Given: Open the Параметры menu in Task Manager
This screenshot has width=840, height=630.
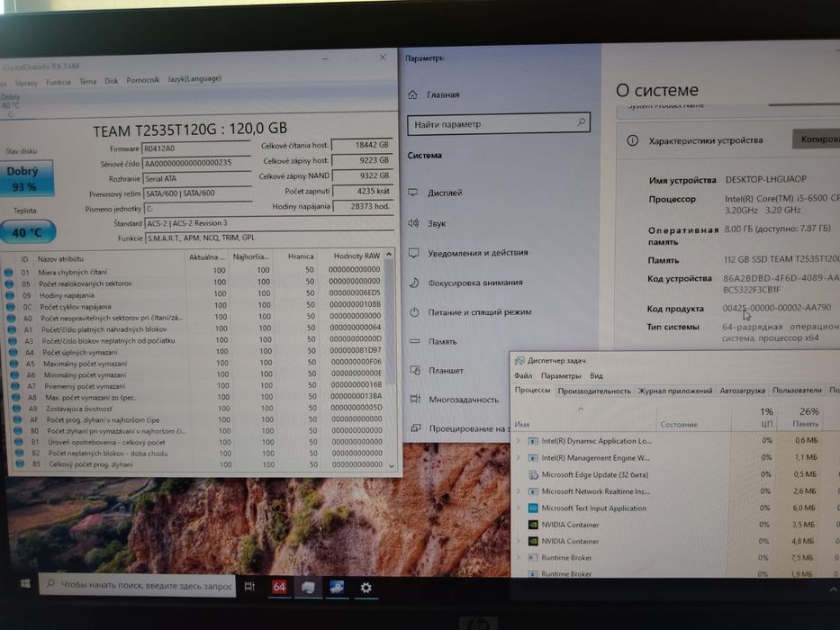Looking at the screenshot, I should pyautogui.click(x=561, y=375).
